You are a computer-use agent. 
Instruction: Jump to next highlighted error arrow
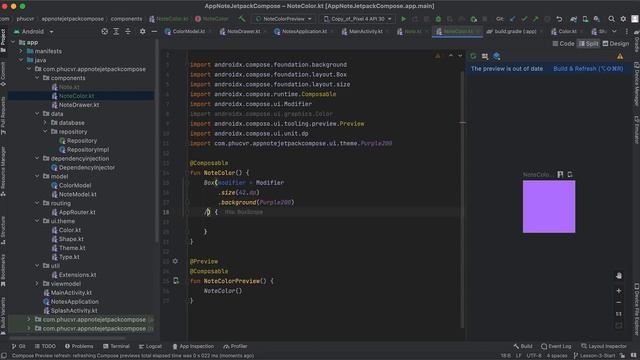pos(460,56)
